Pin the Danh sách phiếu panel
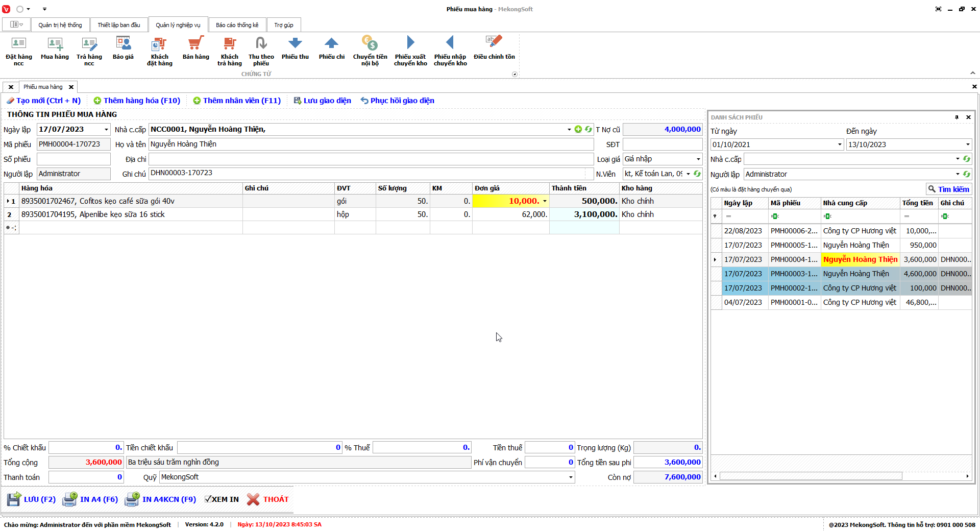The height and width of the screenshot is (531, 980). (957, 117)
